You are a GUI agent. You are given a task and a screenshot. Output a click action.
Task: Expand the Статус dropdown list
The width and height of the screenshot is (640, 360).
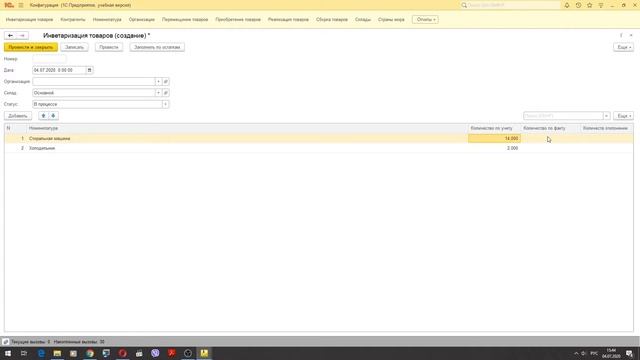coord(165,104)
